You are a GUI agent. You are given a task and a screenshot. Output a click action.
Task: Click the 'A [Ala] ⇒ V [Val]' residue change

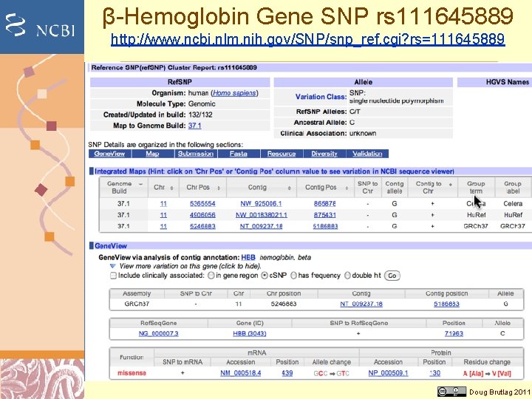pyautogui.click(x=487, y=373)
